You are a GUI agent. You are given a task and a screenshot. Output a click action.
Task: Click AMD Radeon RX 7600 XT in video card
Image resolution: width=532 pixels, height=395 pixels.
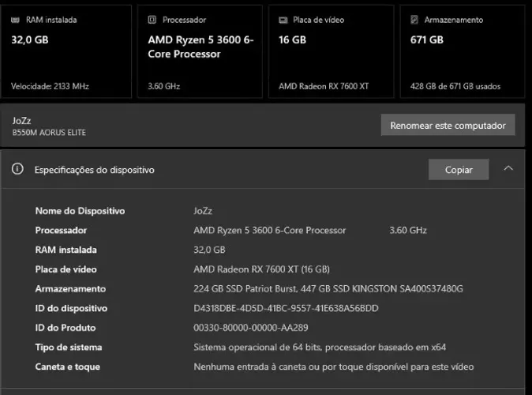click(x=324, y=86)
